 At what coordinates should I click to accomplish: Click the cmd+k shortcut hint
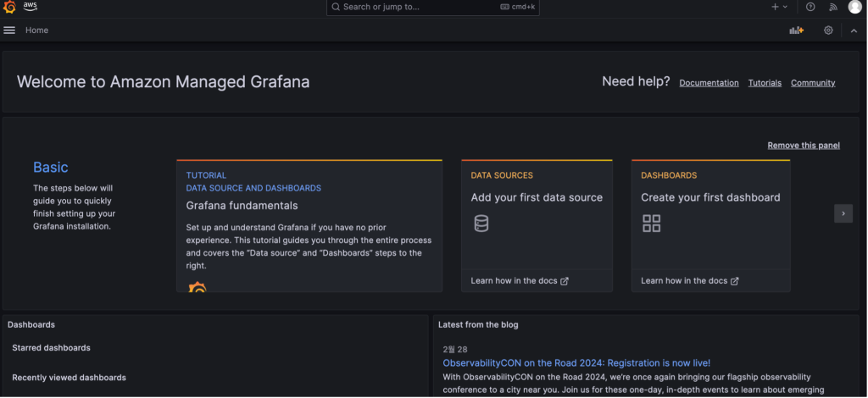click(518, 7)
